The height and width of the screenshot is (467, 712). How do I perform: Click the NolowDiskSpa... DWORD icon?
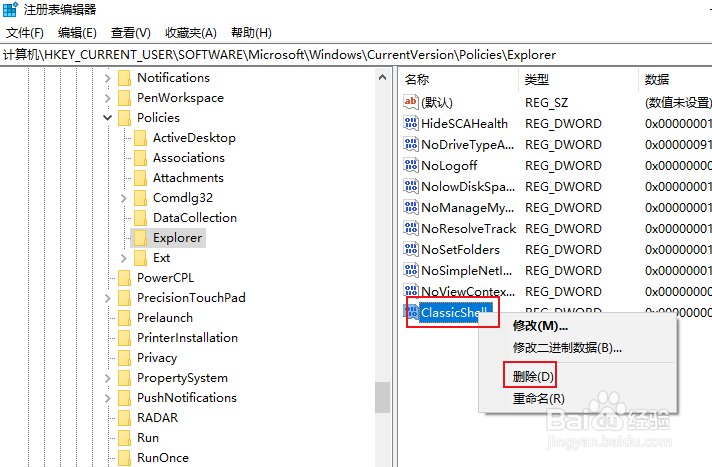(410, 185)
